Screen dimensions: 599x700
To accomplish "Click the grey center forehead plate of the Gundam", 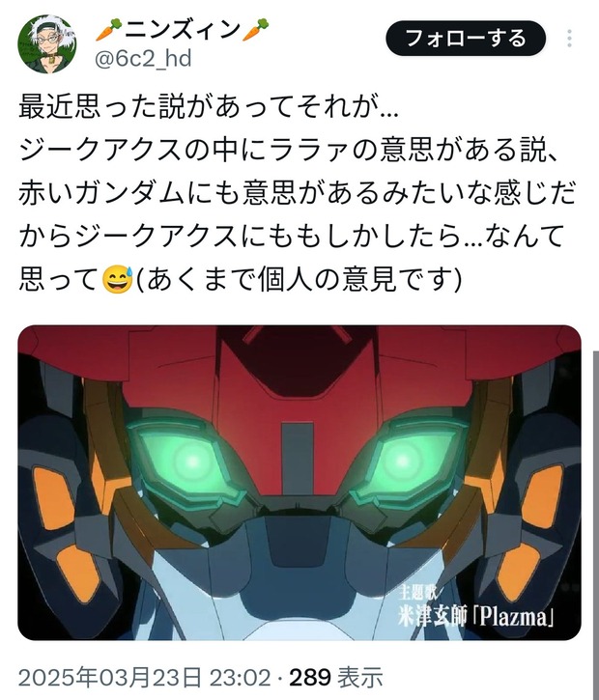I will pyautogui.click(x=297, y=458).
